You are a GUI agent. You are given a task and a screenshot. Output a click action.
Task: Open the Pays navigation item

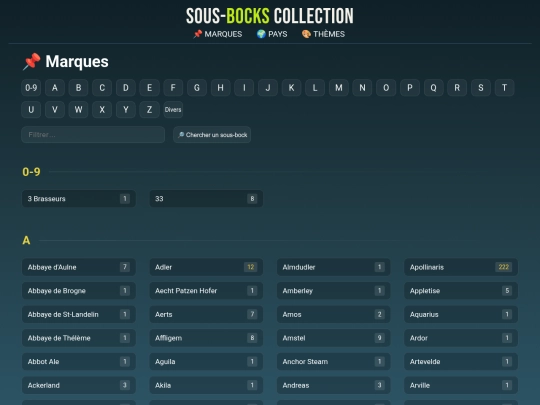272,34
